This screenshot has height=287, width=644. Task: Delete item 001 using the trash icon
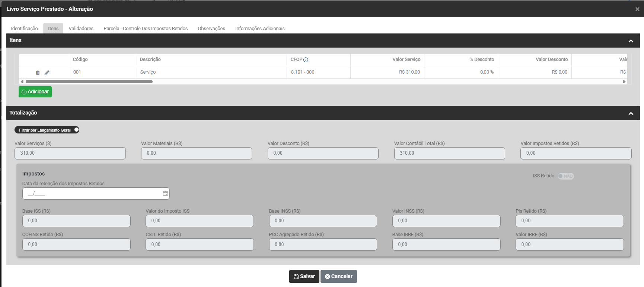click(x=38, y=72)
